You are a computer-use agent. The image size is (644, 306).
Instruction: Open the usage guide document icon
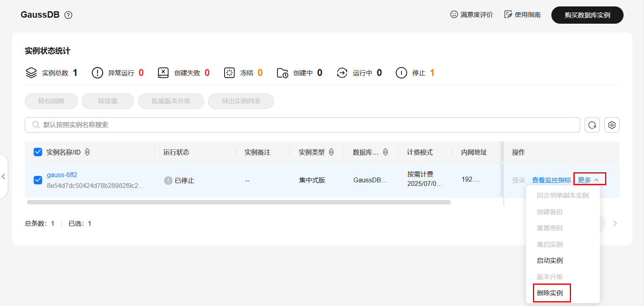508,14
